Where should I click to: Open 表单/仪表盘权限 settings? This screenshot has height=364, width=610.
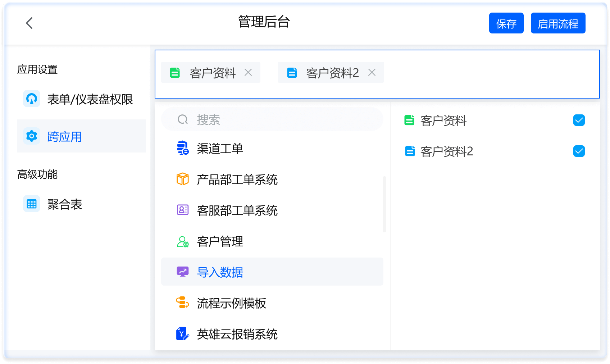pyautogui.click(x=82, y=99)
